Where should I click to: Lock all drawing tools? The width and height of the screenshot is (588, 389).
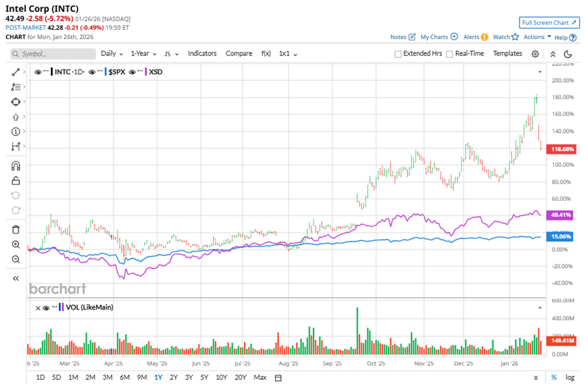click(16, 181)
